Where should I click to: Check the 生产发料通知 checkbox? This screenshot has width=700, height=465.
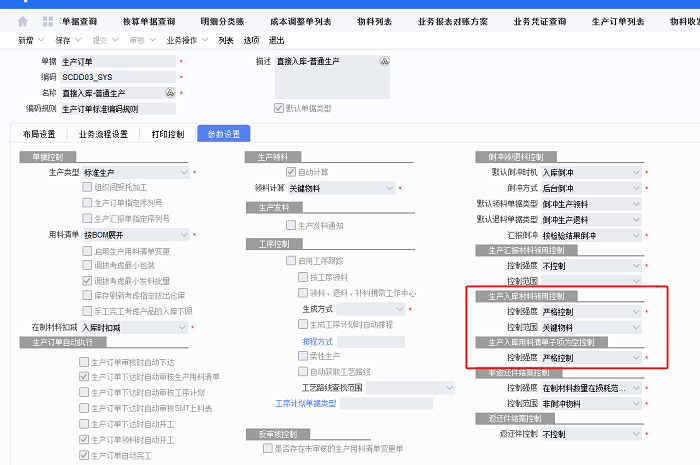[292, 225]
